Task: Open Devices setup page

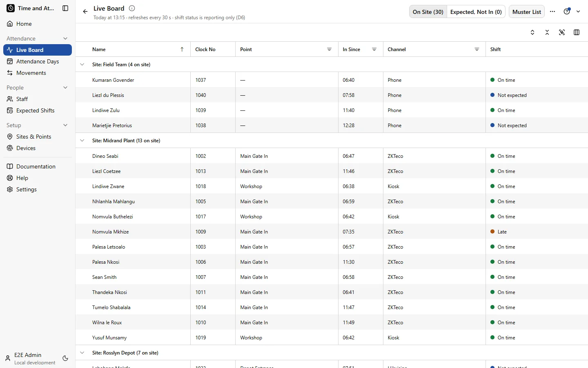Action: point(38,148)
